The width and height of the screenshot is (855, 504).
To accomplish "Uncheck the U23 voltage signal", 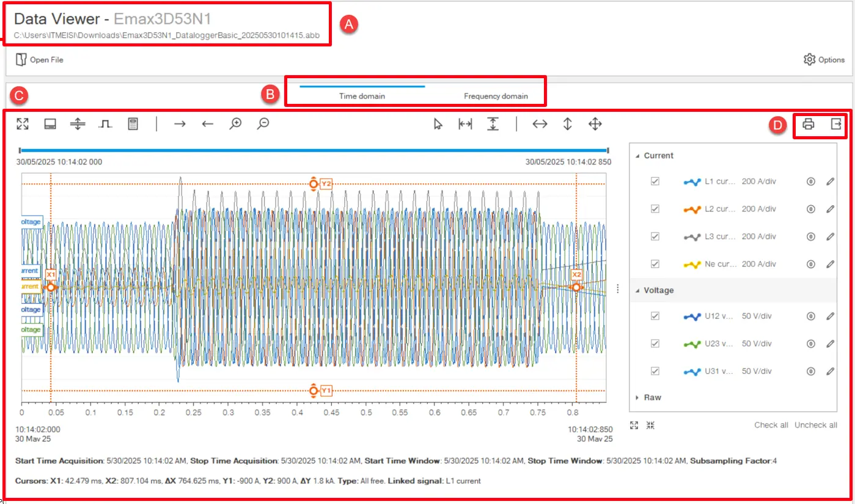I will [655, 343].
